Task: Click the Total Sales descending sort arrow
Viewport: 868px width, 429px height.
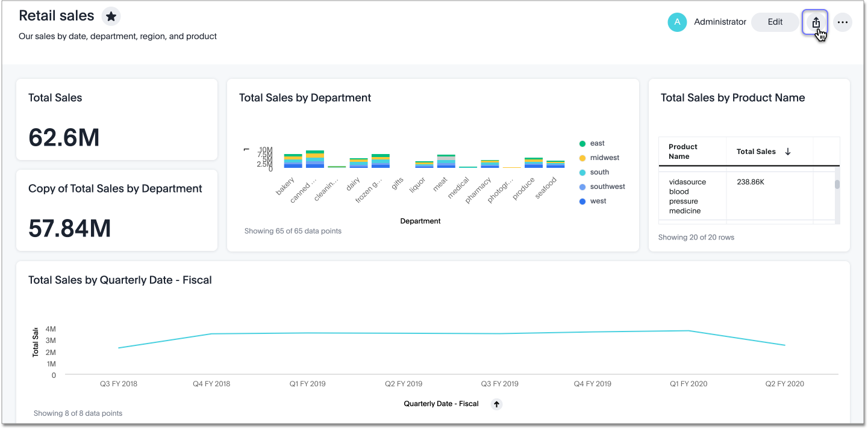Action: (x=787, y=152)
